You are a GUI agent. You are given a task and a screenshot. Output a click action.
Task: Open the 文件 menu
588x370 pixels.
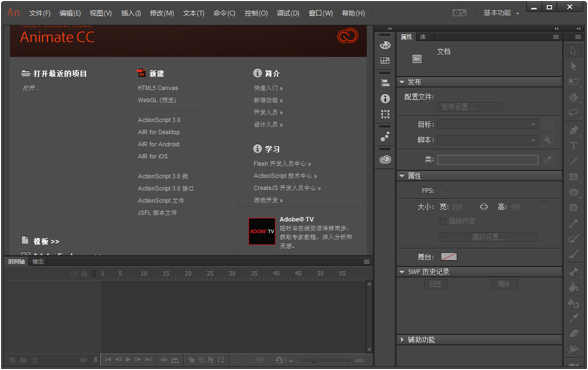[39, 13]
